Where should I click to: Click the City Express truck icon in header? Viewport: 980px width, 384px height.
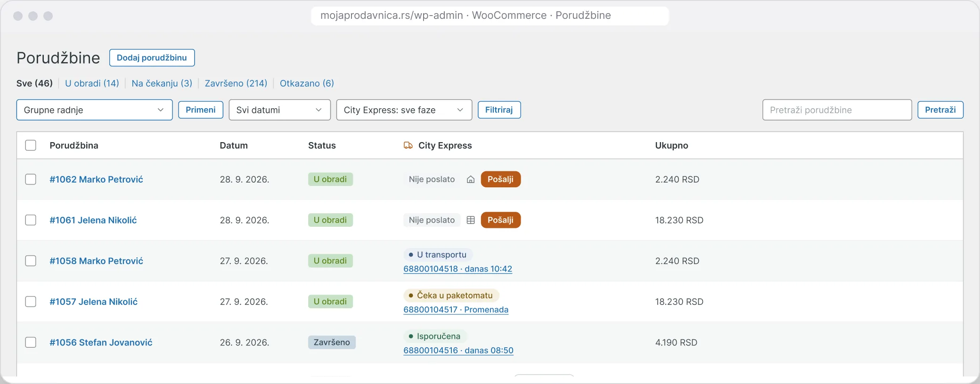[408, 145]
